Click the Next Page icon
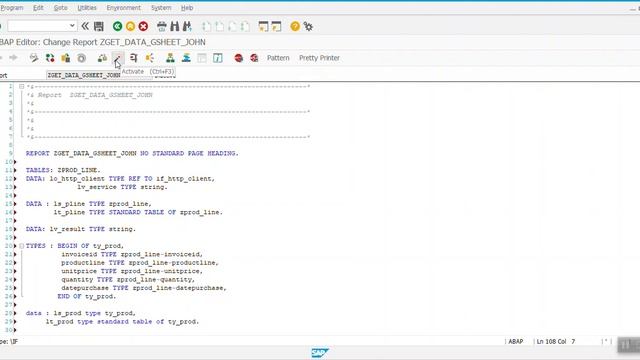 232,27
